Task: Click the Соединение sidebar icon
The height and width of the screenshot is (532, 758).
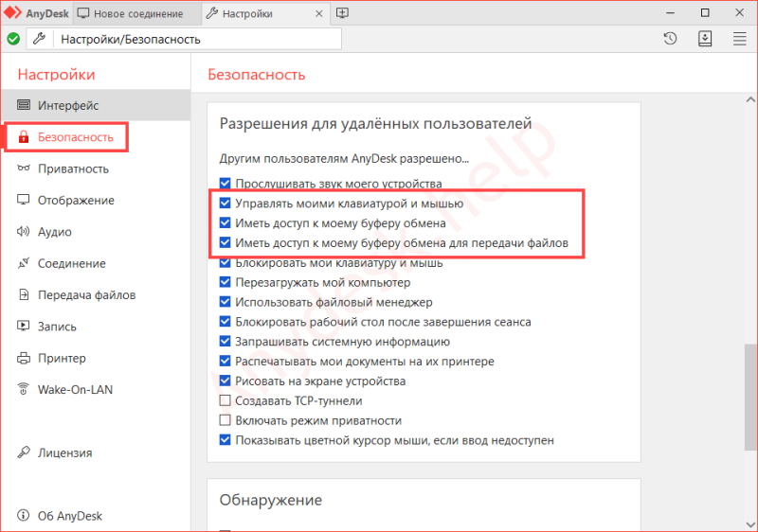Action: point(23,263)
